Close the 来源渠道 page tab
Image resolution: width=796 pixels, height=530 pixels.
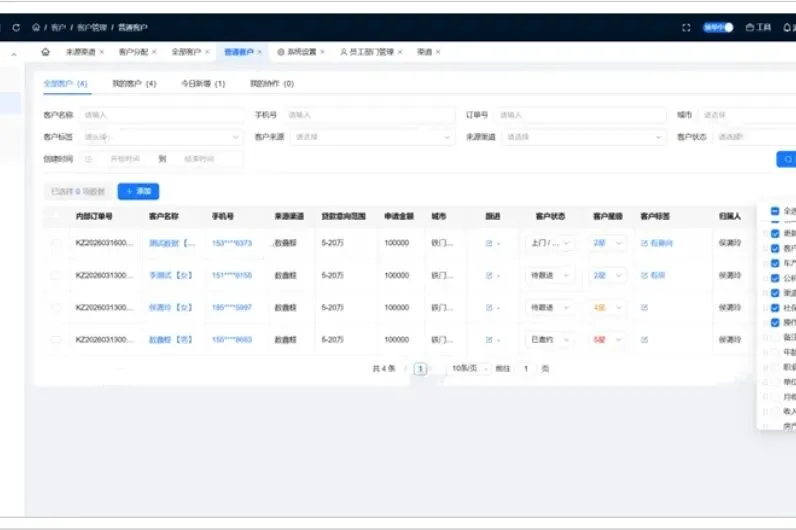102,52
